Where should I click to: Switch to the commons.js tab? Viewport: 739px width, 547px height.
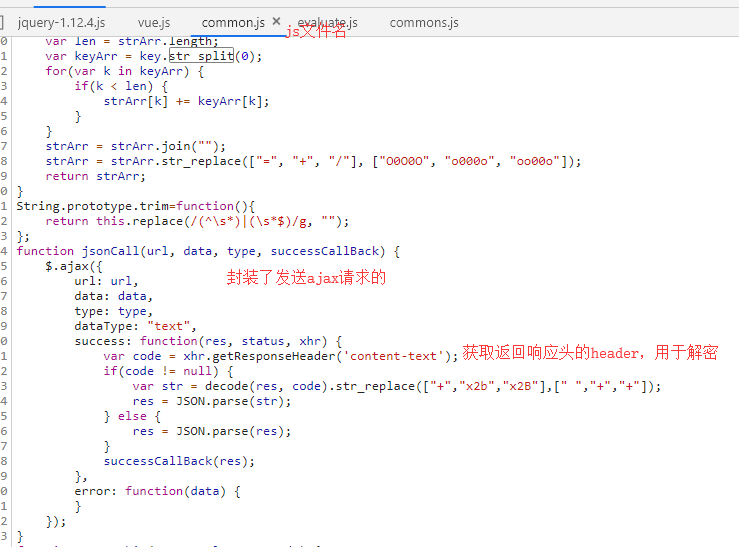coord(424,22)
